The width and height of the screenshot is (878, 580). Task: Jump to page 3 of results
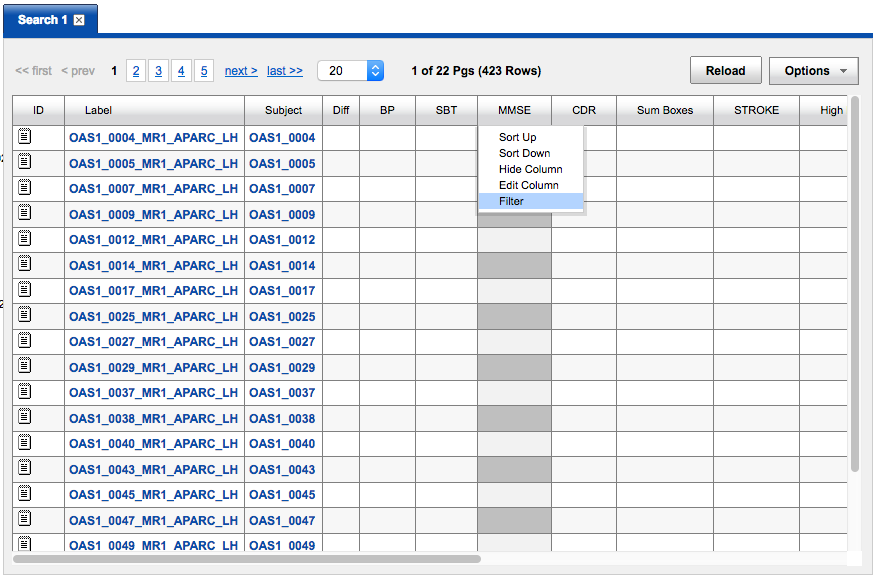point(158,71)
